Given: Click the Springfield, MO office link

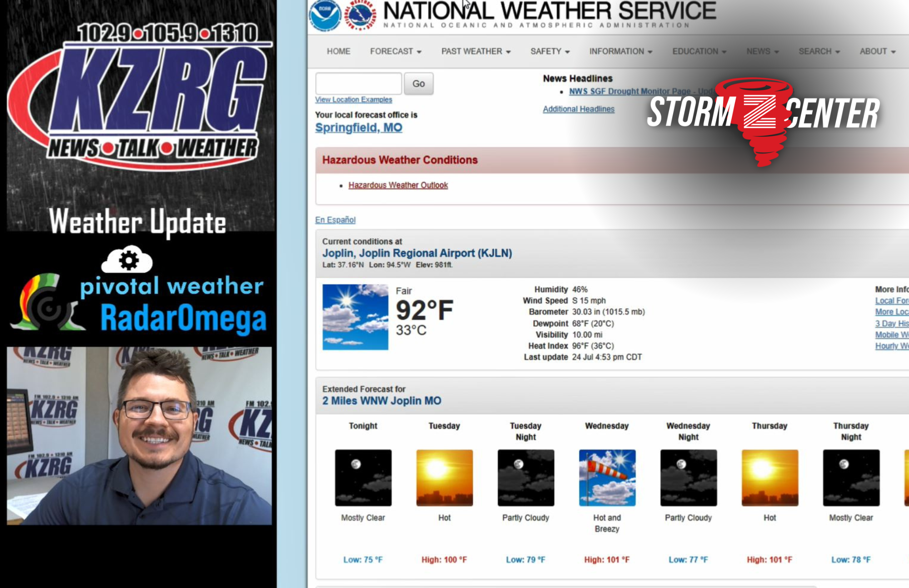Looking at the screenshot, I should point(359,128).
